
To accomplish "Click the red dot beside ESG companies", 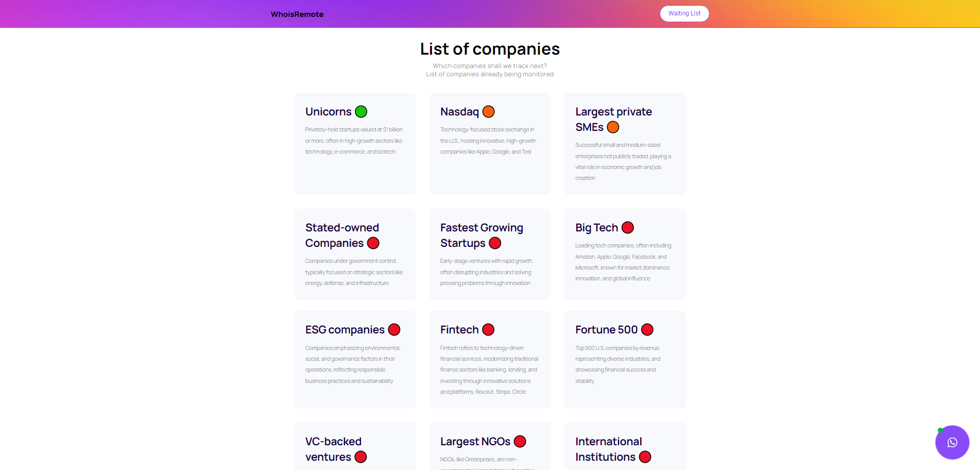I will [x=394, y=330].
